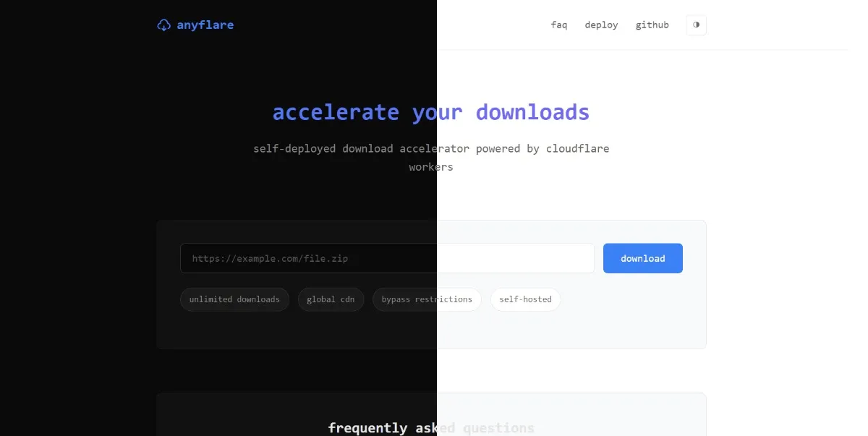Toggle the dark/light theme button
The image size is (868, 436).
pos(696,25)
